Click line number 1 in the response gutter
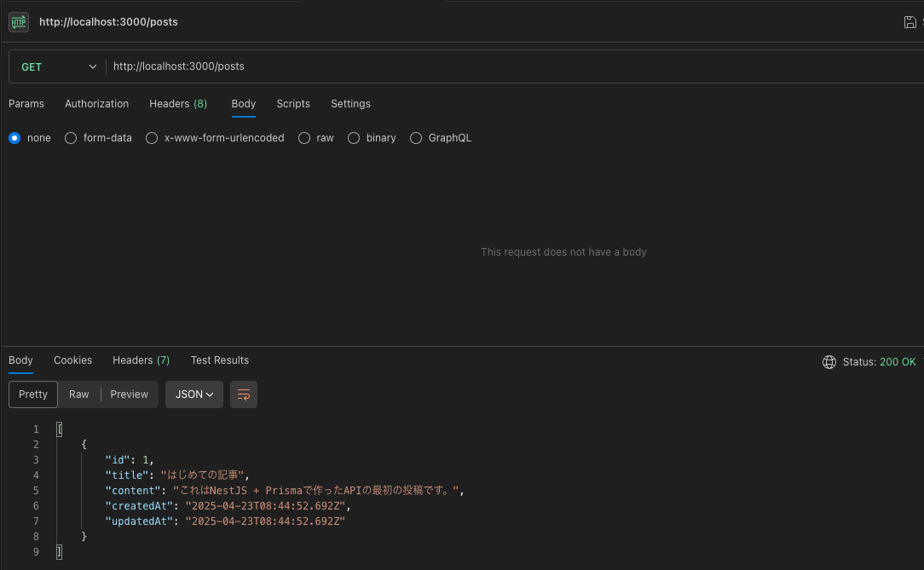Screen dimensions: 924x570 coord(36,429)
